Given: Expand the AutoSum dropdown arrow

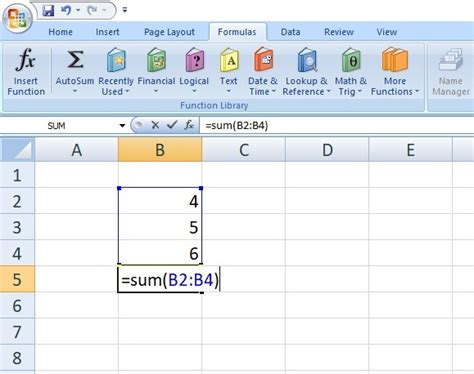Looking at the screenshot, I should pyautogui.click(x=75, y=91).
